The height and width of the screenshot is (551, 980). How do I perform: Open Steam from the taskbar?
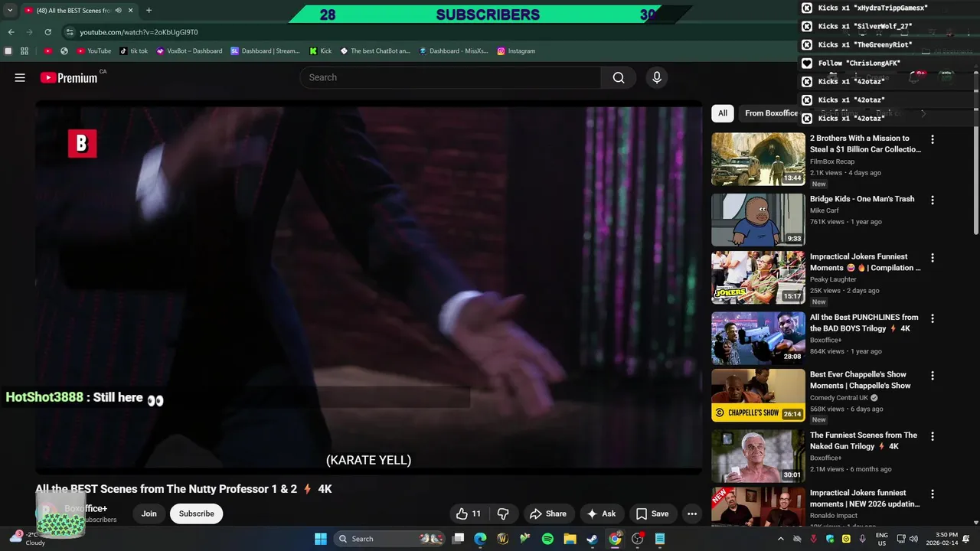(x=593, y=539)
